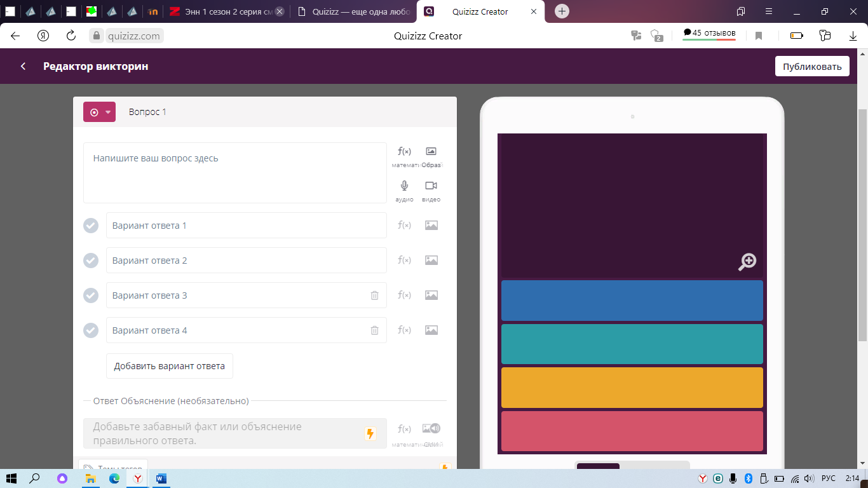Screen dimensions: 868x488
Task: Switch РУС input language
Action: tap(829, 478)
